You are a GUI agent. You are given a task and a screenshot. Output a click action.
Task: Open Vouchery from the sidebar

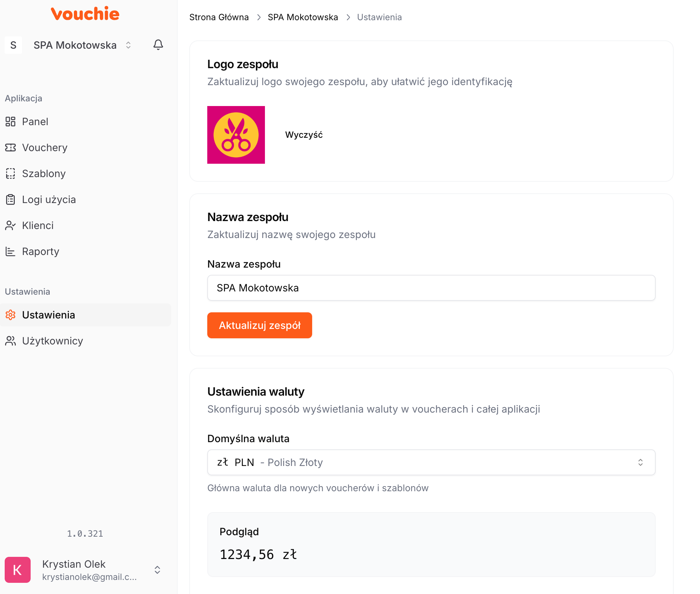[45, 148]
